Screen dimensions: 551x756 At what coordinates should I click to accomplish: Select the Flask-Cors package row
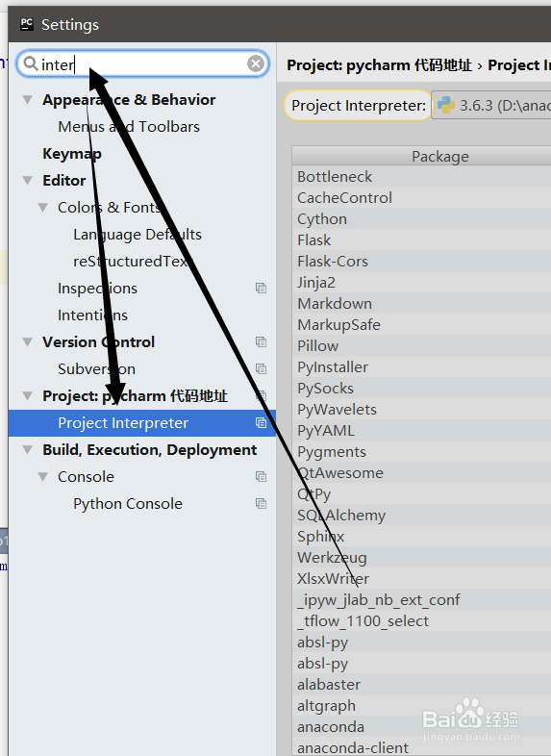click(x=421, y=262)
